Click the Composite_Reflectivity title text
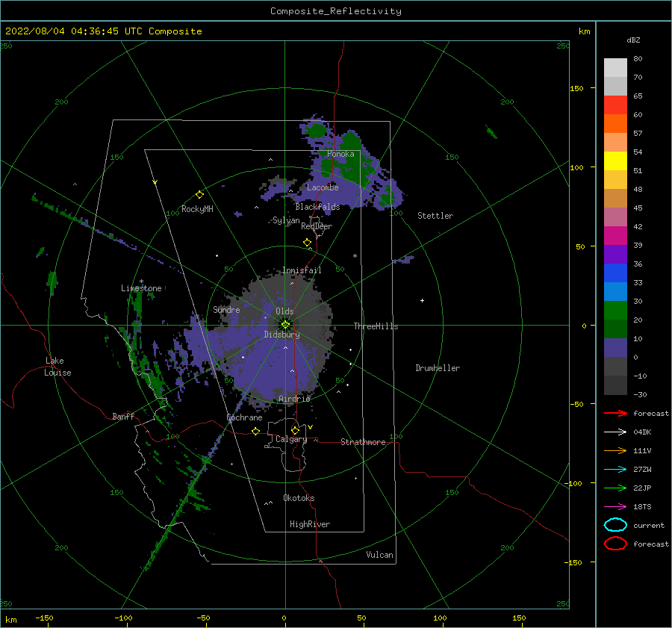This screenshot has width=672, height=628. click(336, 11)
